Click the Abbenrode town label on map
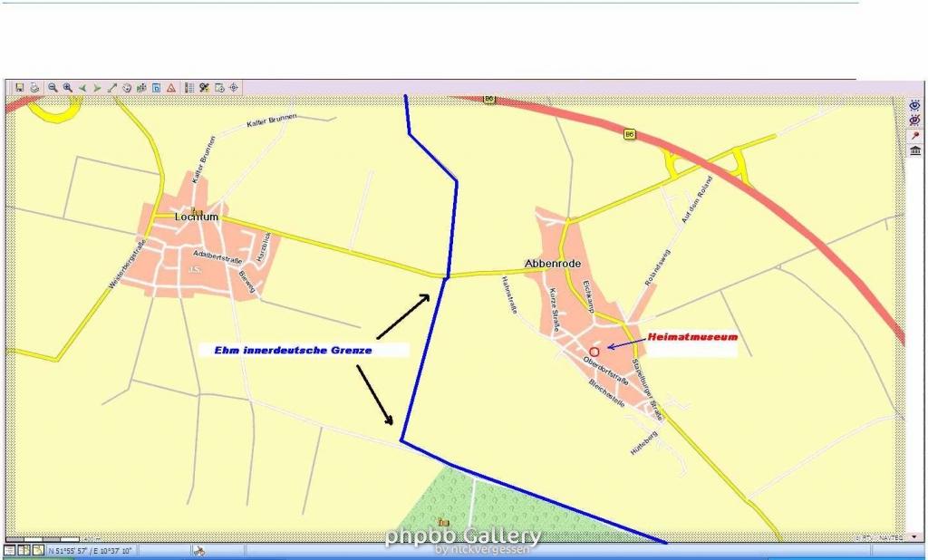 [549, 264]
